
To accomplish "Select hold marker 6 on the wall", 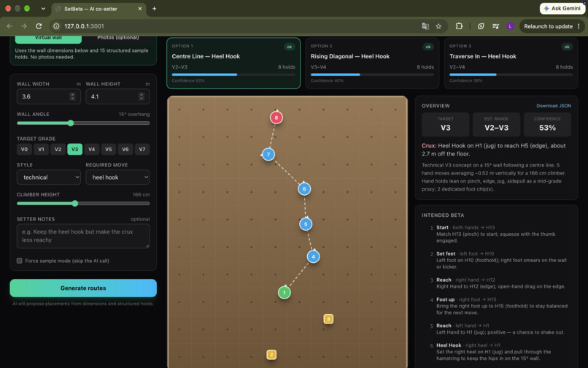I will [x=304, y=189].
